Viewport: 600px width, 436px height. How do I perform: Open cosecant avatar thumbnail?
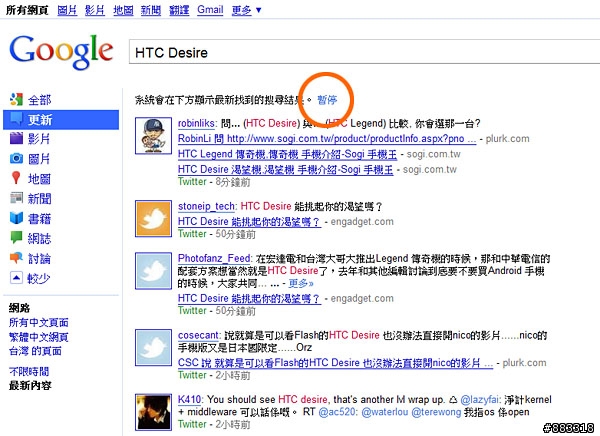(x=153, y=348)
